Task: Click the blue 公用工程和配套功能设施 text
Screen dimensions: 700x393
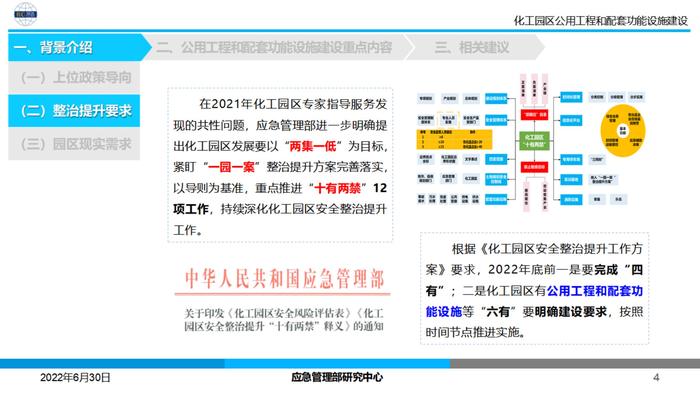Action: (534, 301)
